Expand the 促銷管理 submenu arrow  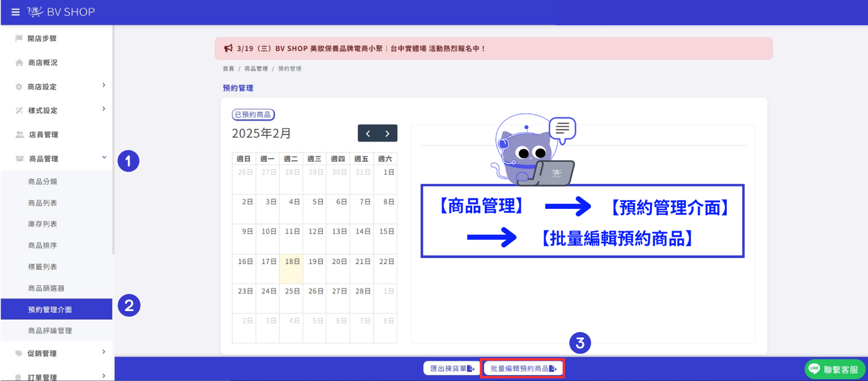coord(104,352)
